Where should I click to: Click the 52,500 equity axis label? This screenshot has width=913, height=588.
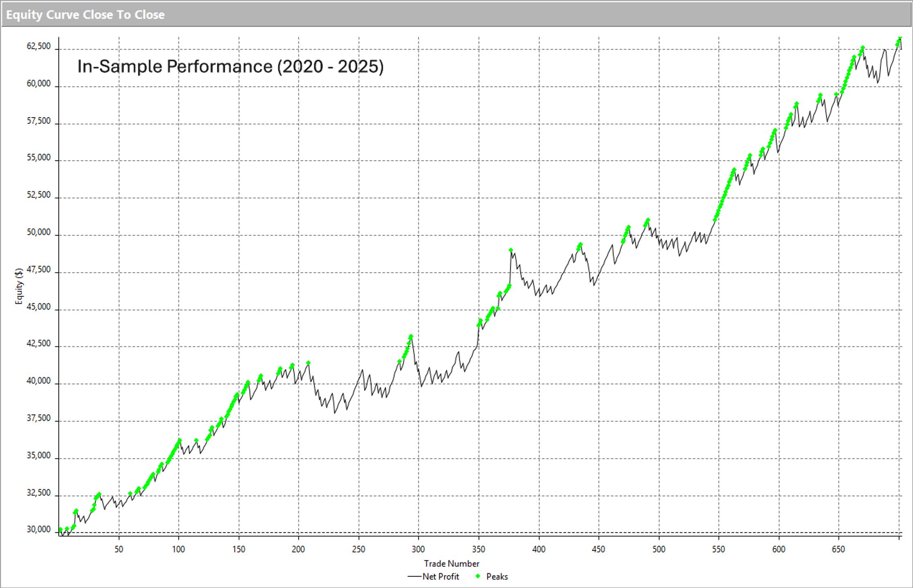(x=39, y=195)
